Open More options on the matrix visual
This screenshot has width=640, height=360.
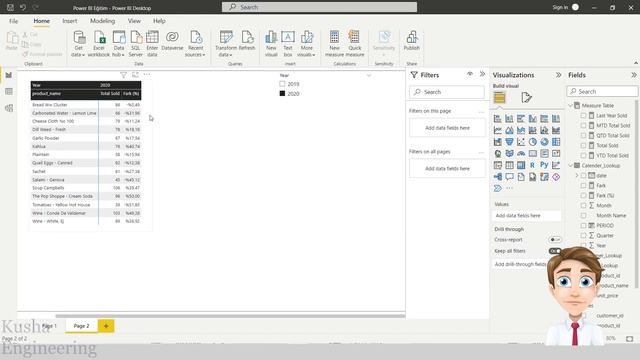[147, 75]
